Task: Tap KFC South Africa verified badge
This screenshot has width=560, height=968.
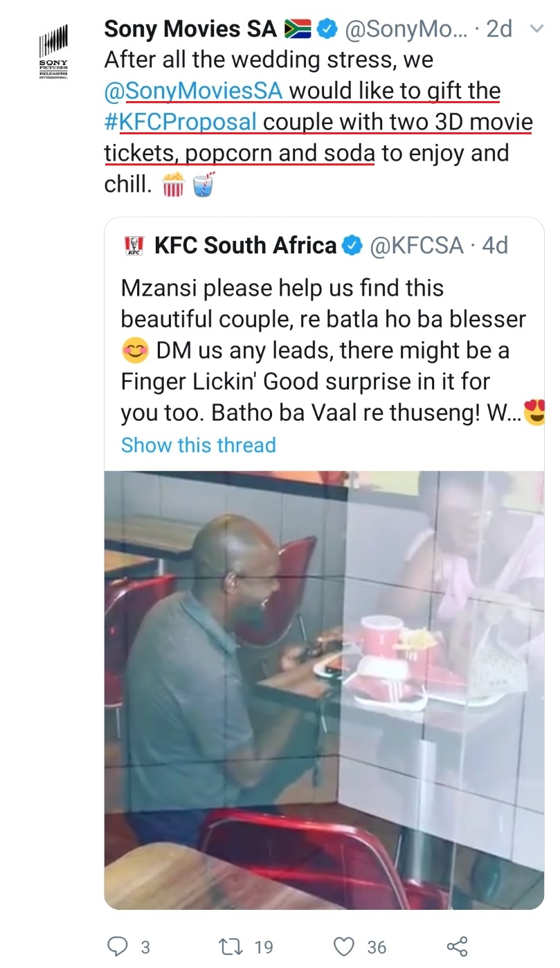Action: pyautogui.click(x=353, y=246)
